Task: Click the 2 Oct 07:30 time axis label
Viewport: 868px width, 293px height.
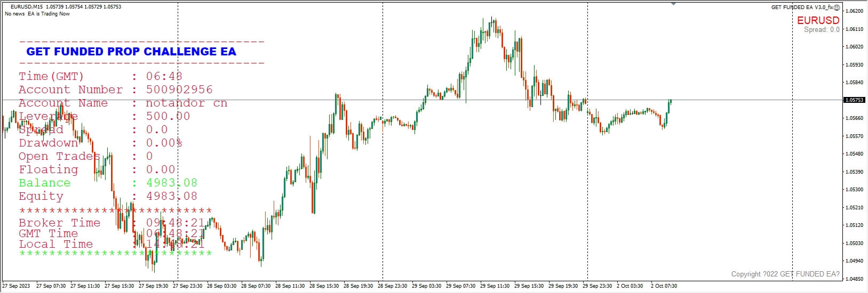Action: (664, 286)
